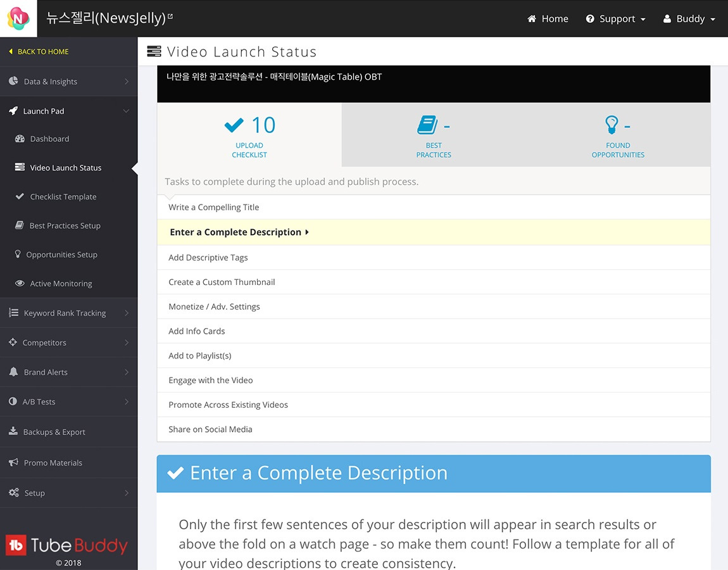Click the A/B Tests half-circle icon
Image resolution: width=728 pixels, height=570 pixels.
[13, 402]
